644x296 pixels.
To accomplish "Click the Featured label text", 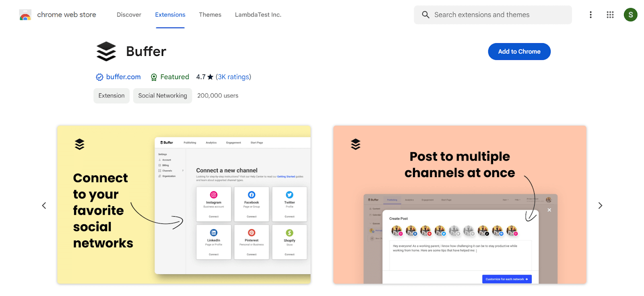I will tap(175, 77).
